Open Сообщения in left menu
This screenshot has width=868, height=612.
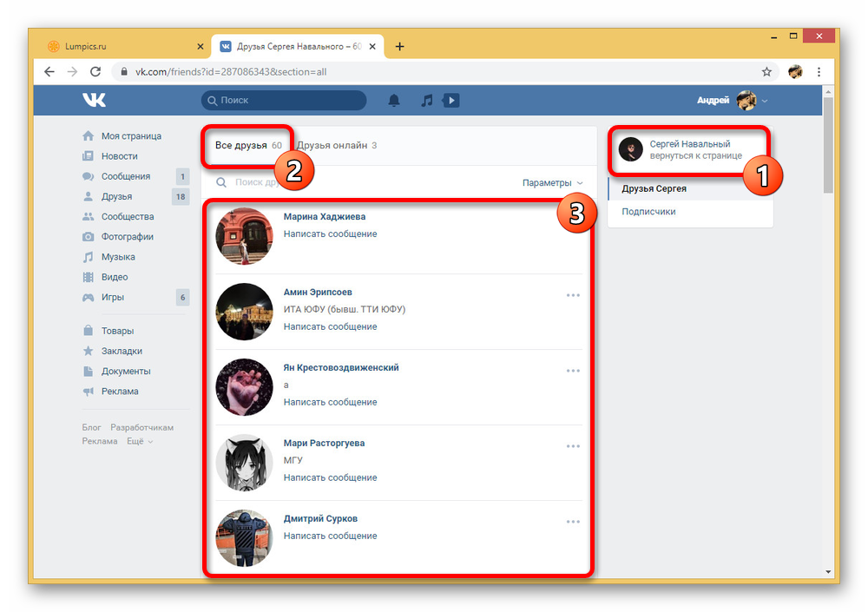click(125, 176)
